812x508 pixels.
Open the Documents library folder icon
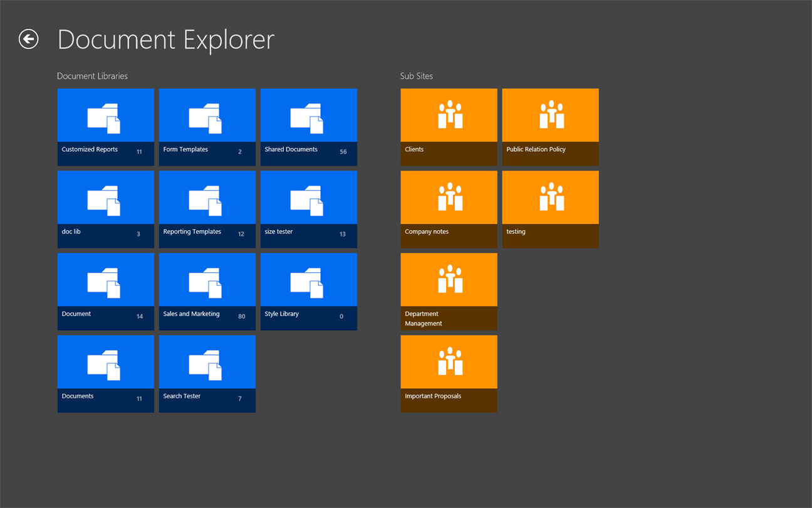(104, 364)
